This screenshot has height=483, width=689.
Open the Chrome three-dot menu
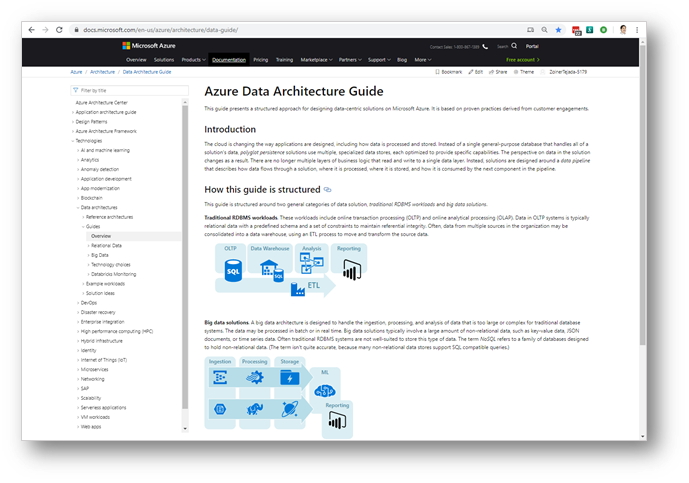(x=637, y=30)
